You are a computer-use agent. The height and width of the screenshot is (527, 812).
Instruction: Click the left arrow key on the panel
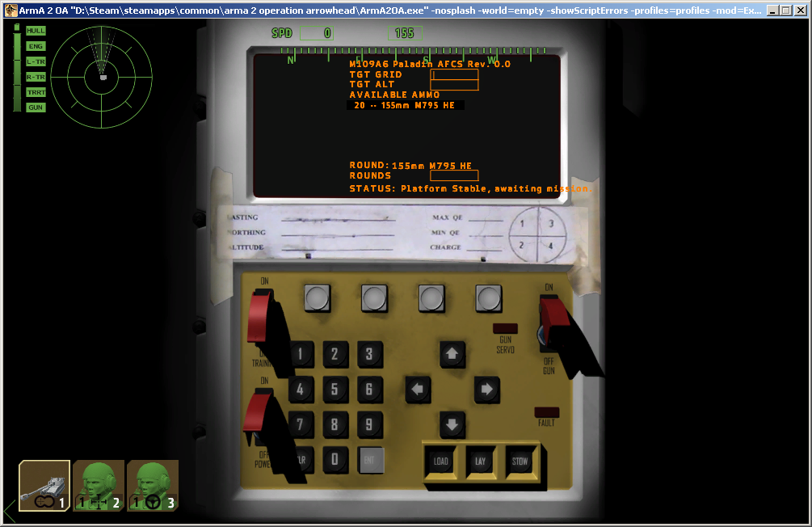pos(418,389)
